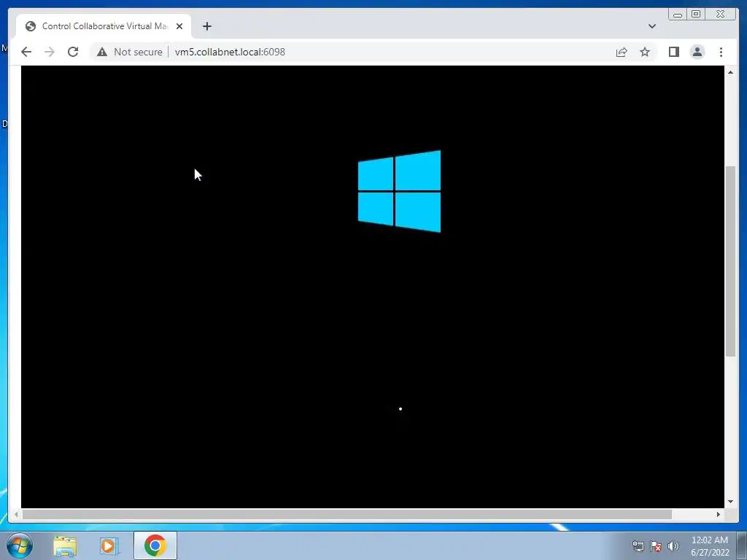Screen dimensions: 747x560
Task: Go back using the browser back arrow
Action: pos(26,52)
